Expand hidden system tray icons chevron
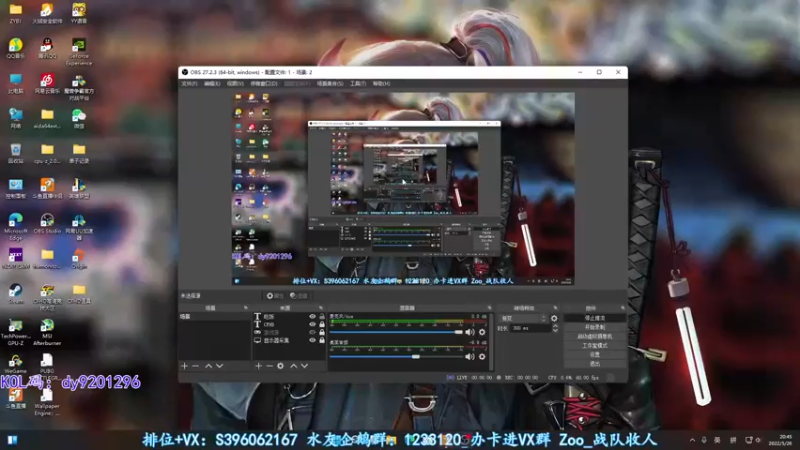Screen dimensions: 800x450 692,440
